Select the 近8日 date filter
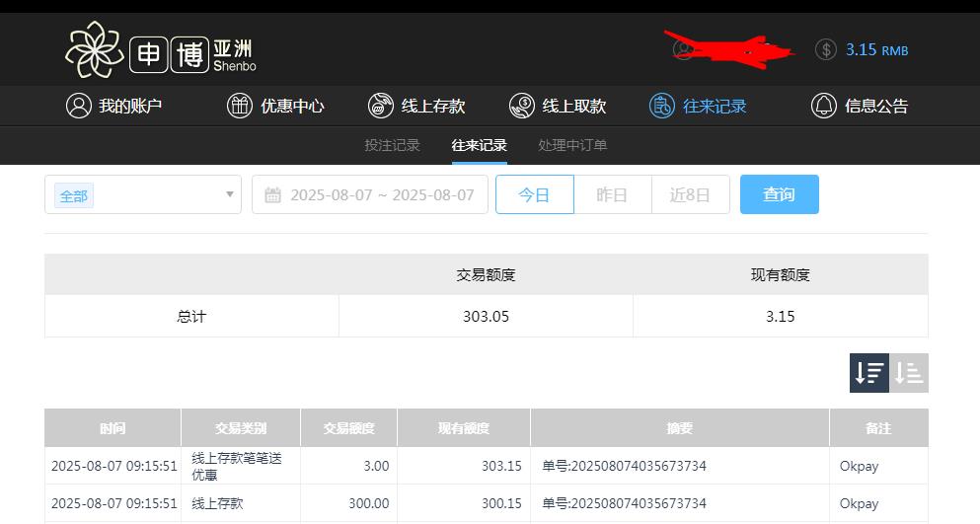 (x=690, y=194)
